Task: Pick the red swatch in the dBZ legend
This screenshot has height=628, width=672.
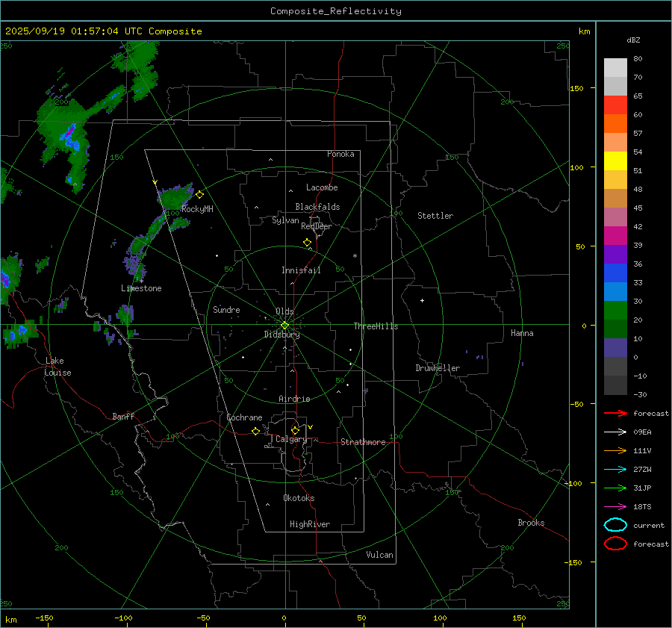Action: [x=615, y=105]
